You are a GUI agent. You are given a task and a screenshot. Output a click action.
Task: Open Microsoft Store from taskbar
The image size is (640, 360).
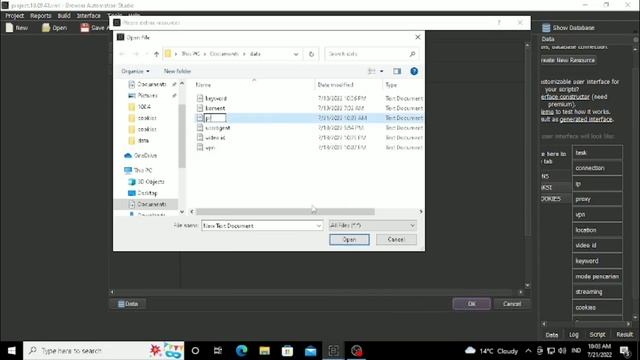point(287,351)
